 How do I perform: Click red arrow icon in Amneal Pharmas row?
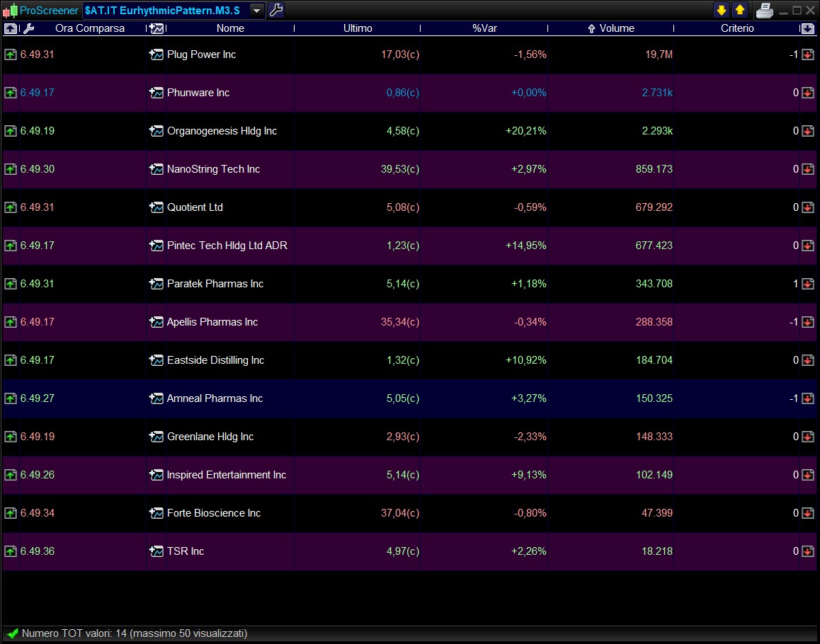coord(807,398)
